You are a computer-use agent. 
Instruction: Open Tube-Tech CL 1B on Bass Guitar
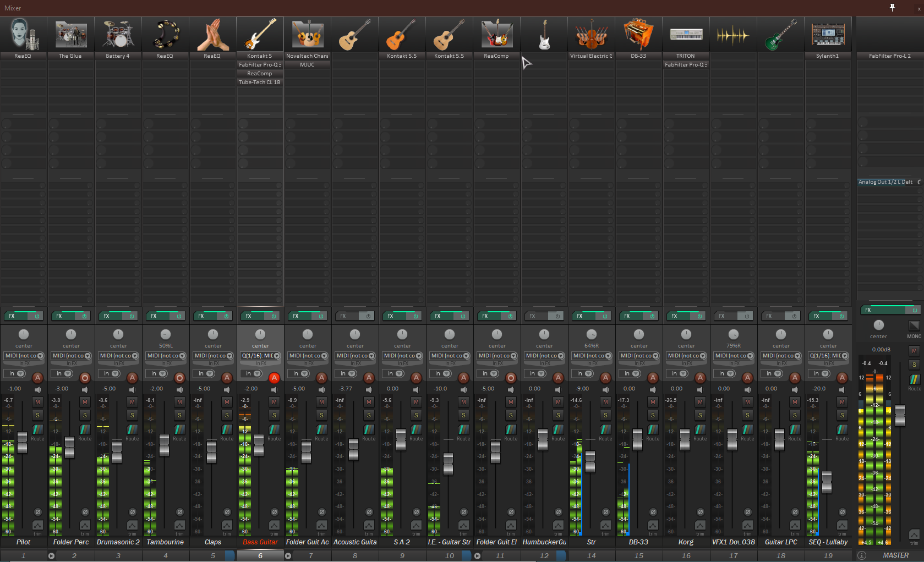coord(260,82)
